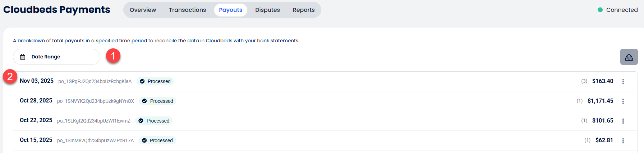Screen dimensions: 644x153
Task: Open the Date Range picker
Action: click(56, 57)
